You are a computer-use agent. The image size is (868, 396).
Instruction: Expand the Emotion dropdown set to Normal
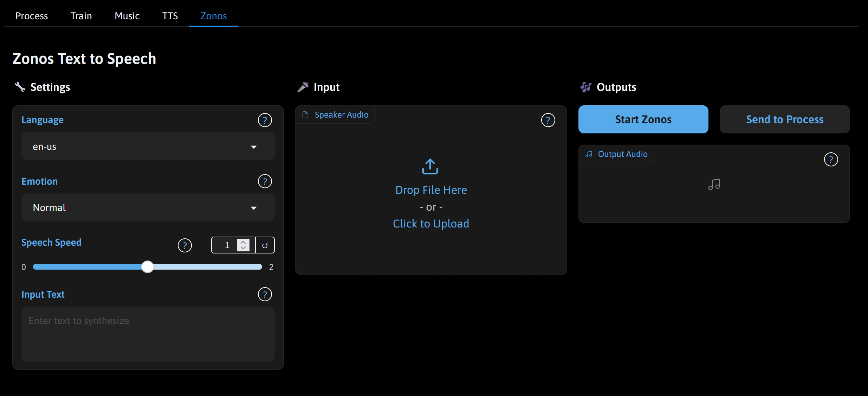click(148, 208)
